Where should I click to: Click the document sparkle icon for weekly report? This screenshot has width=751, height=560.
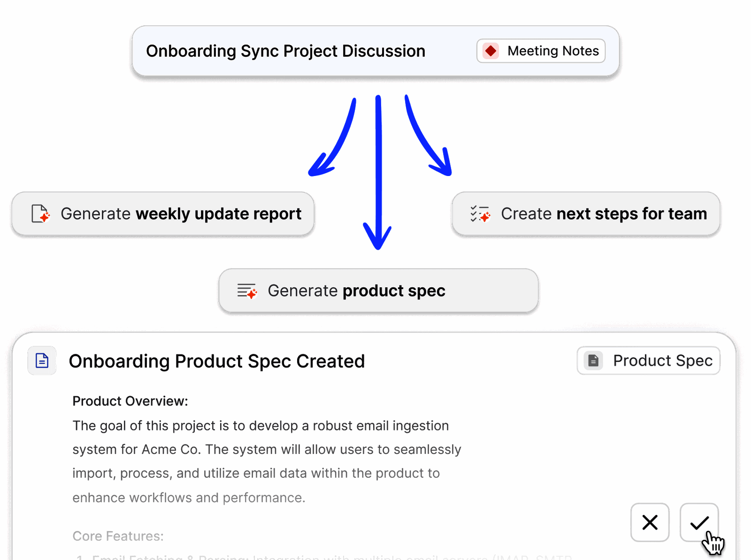click(x=40, y=214)
